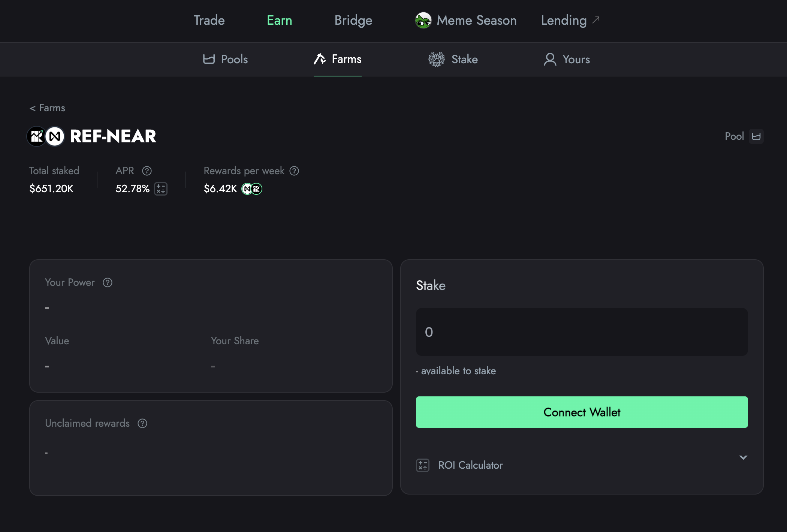Click the stake amount input field

coord(582,332)
